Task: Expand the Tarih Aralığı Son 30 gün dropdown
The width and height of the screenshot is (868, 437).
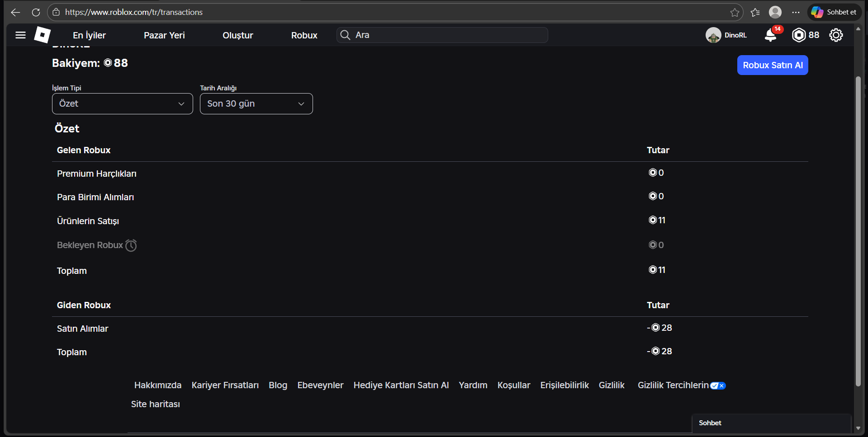Action: (x=256, y=103)
